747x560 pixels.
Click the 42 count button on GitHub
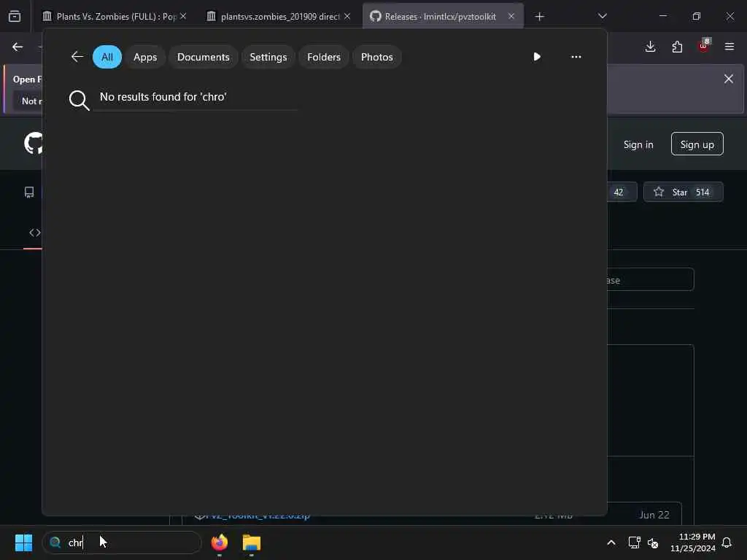(x=622, y=192)
